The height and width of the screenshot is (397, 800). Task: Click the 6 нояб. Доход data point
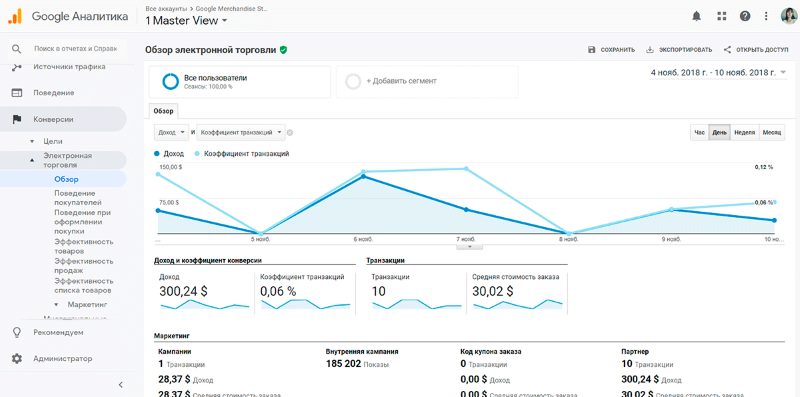tap(363, 177)
